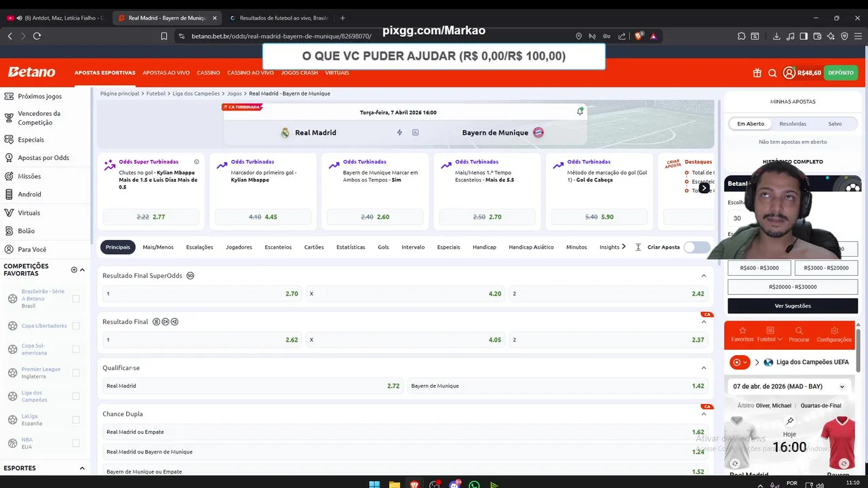Screen dimensions: 868x488
Task: Collapse Resultado Final SuperOdds section
Action: pyautogui.click(x=703, y=276)
